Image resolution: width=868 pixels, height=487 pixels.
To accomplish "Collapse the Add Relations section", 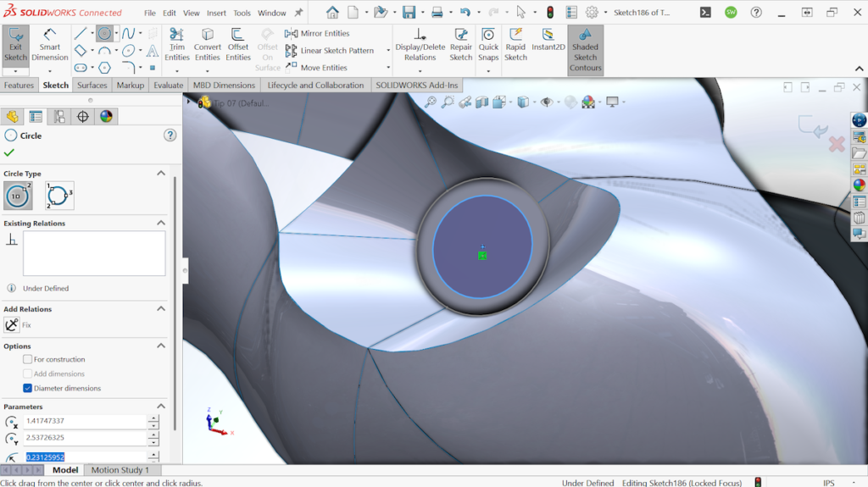I will (161, 309).
